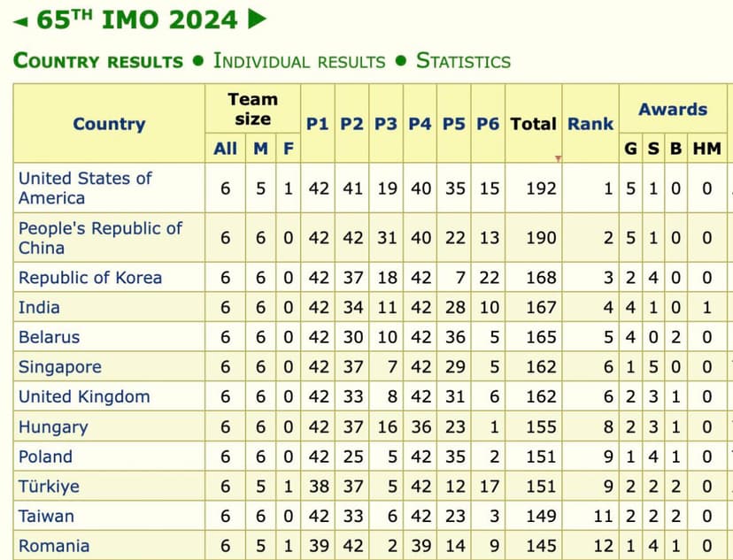Sort by P6 score column

(x=488, y=124)
